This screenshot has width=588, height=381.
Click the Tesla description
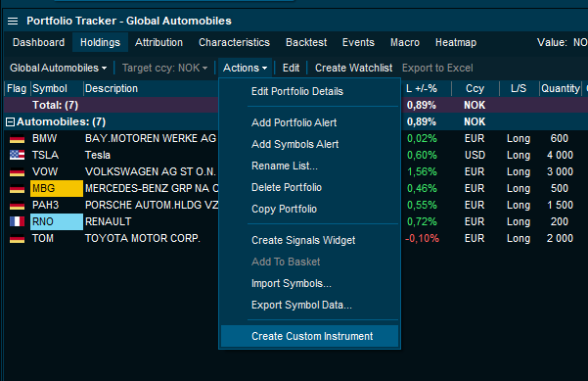coord(98,155)
